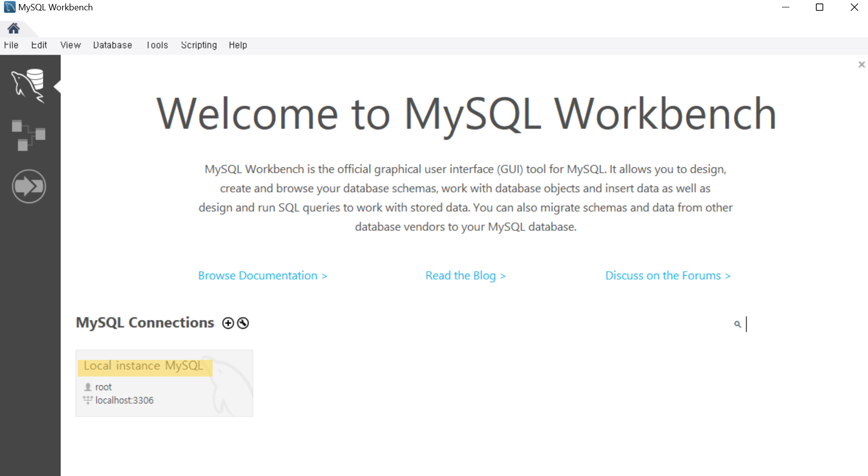Screen dimensions: 868x476
Task: Follow the Discuss on the Forums link
Action: point(668,276)
